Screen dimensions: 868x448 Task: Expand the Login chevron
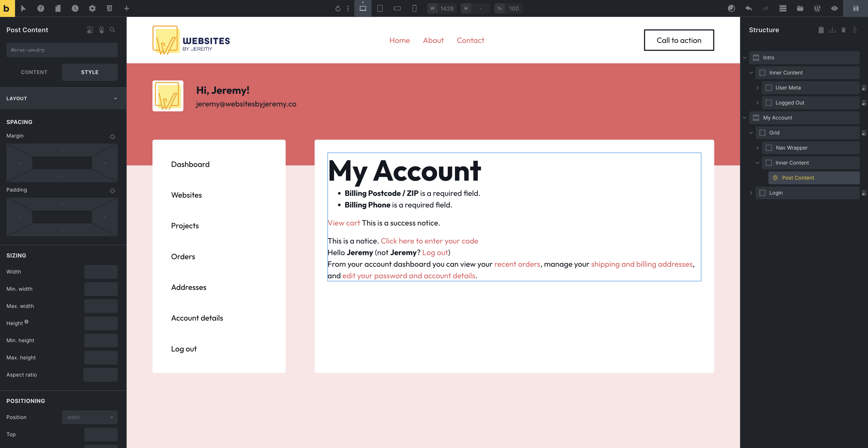(x=751, y=193)
